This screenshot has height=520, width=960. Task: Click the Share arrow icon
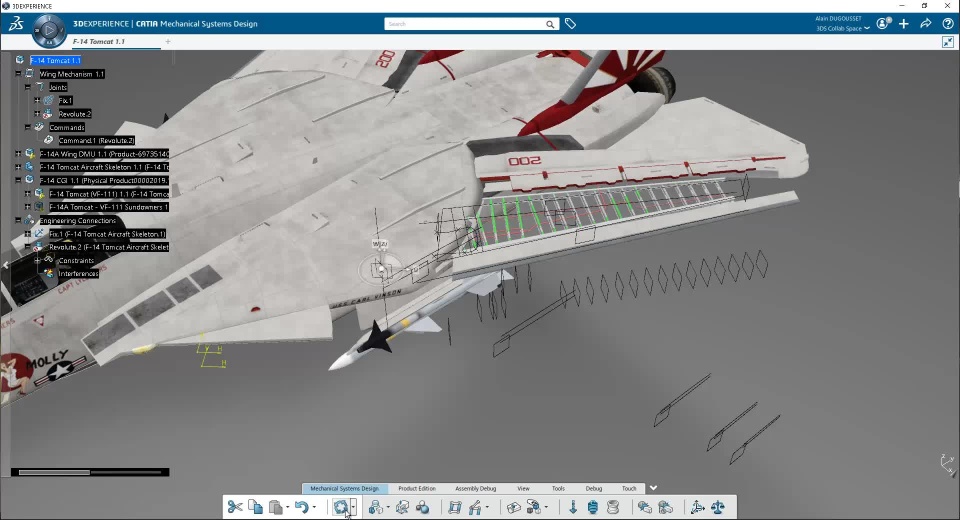coord(926,23)
